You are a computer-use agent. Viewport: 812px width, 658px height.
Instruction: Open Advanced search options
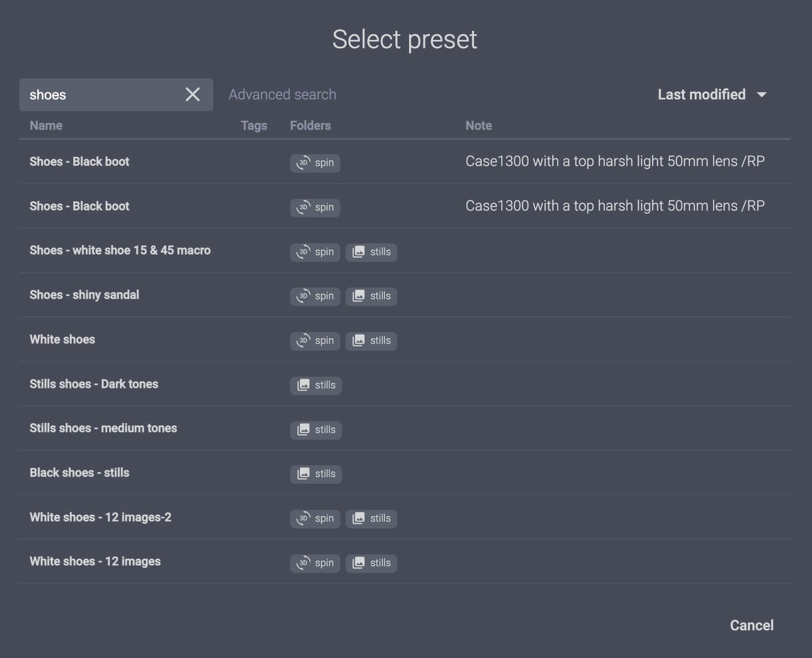click(x=282, y=94)
